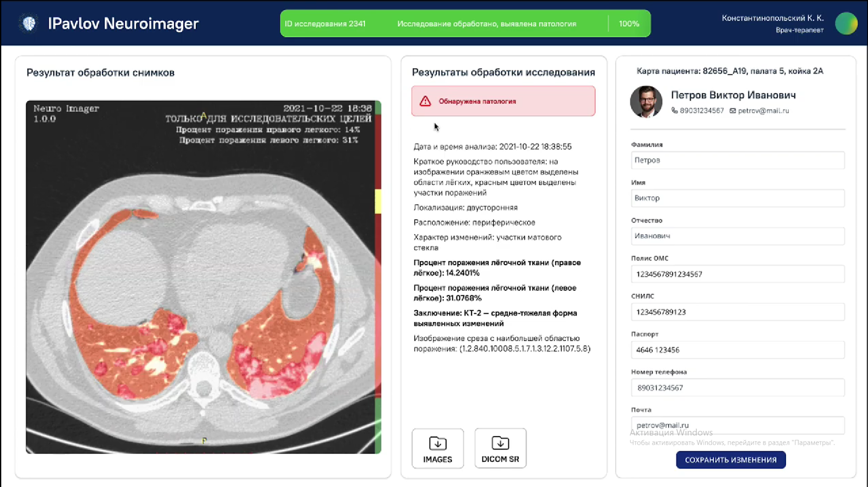868x487 pixels.
Task: Click the right lung damage percentage 14.2401% text
Action: tap(497, 268)
